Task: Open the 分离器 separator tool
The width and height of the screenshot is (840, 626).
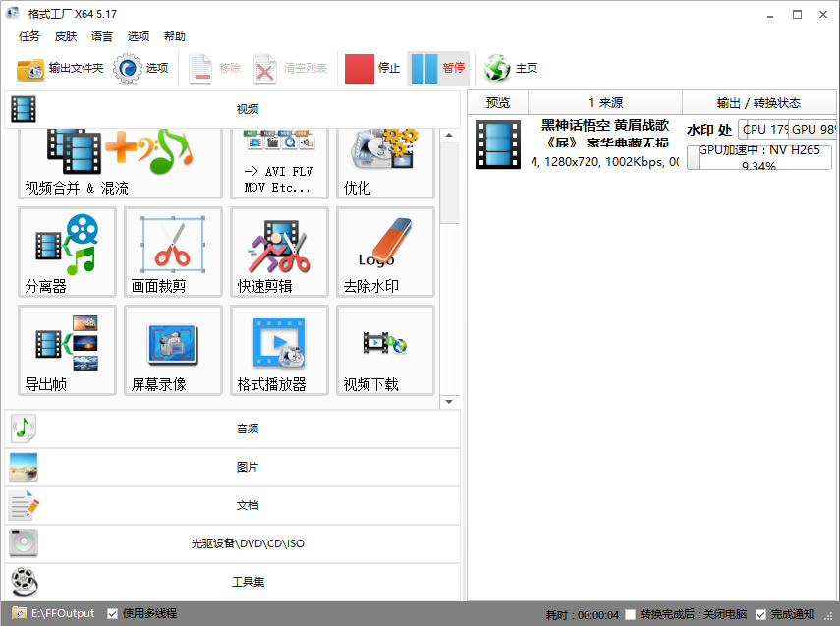Action: tap(67, 252)
